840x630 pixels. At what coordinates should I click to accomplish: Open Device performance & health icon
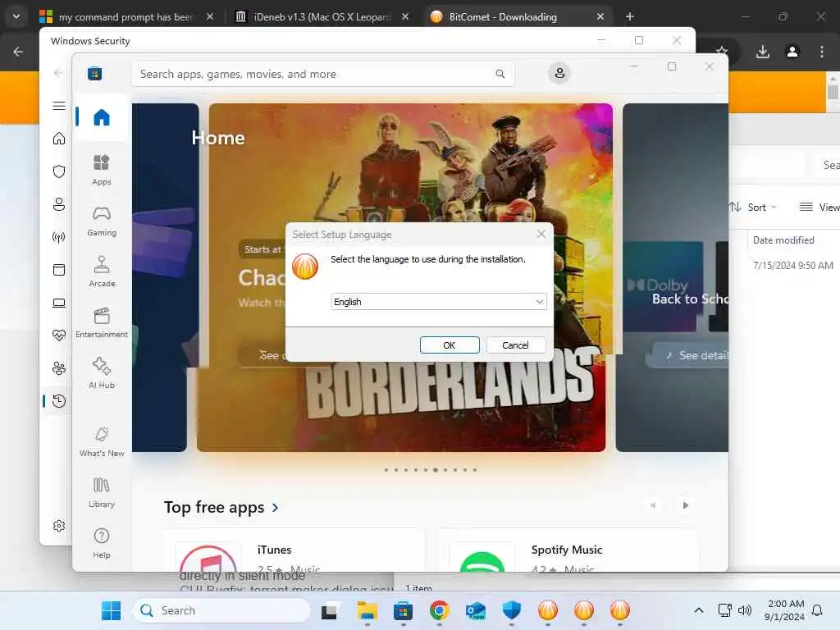pos(59,336)
